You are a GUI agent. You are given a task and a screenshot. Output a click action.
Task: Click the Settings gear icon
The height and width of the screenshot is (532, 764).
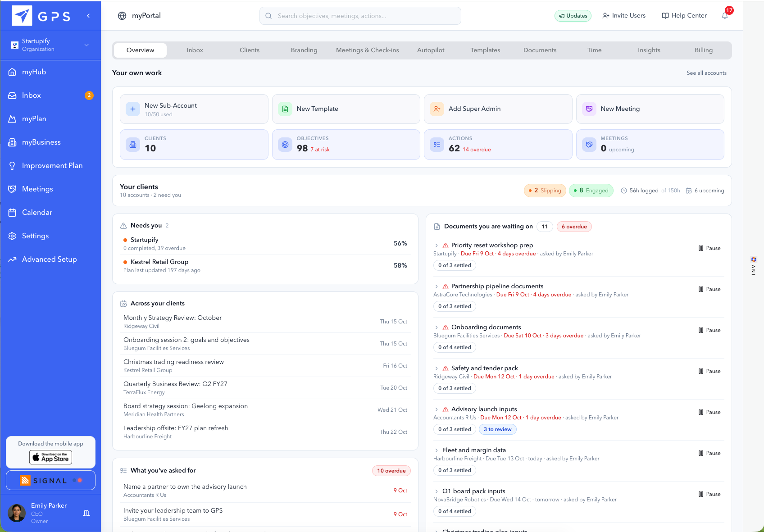tap(12, 236)
